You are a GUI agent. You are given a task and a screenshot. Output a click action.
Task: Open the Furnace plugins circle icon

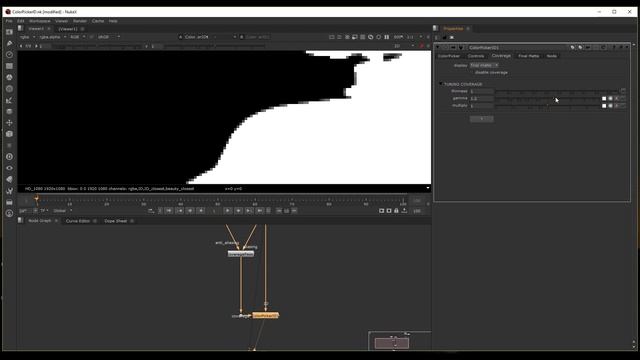pos(9,213)
